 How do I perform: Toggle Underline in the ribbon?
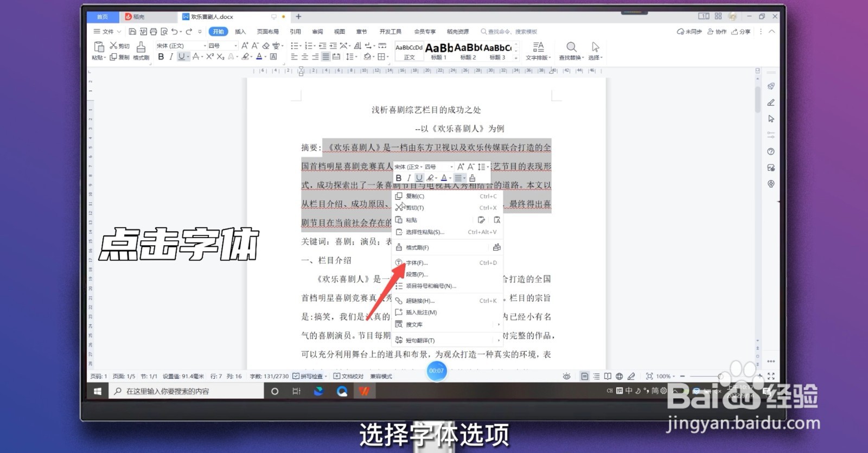pos(181,56)
